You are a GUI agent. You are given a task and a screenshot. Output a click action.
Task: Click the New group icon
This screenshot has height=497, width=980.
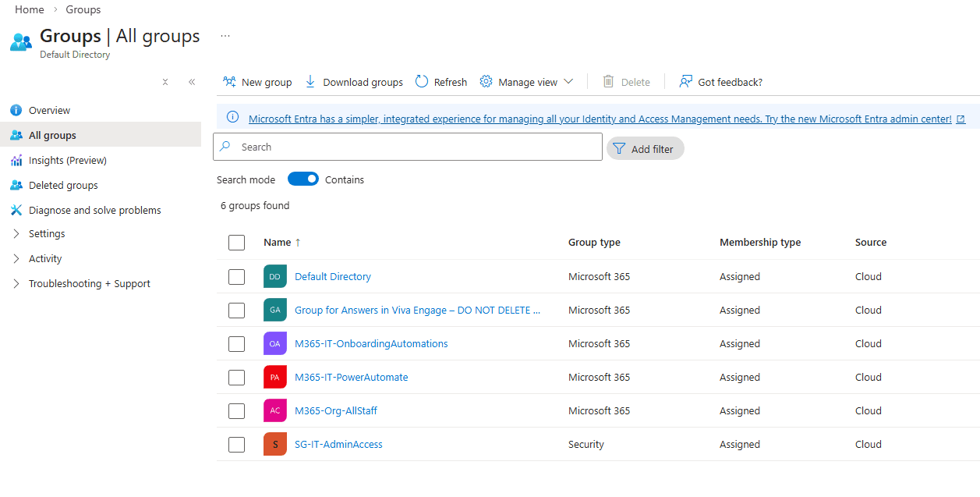[x=229, y=82]
